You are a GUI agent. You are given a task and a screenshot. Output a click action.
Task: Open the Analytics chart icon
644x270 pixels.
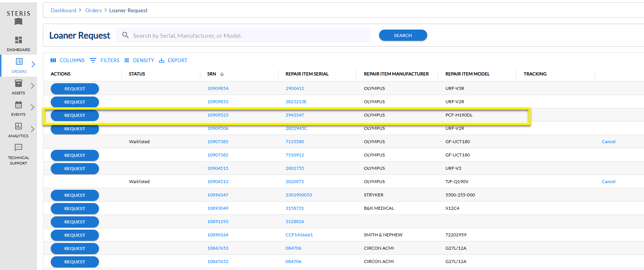pyautogui.click(x=19, y=126)
